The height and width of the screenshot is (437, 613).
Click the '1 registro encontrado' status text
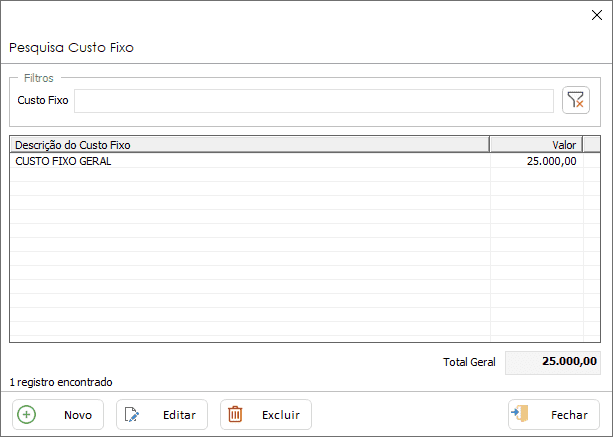point(61,382)
